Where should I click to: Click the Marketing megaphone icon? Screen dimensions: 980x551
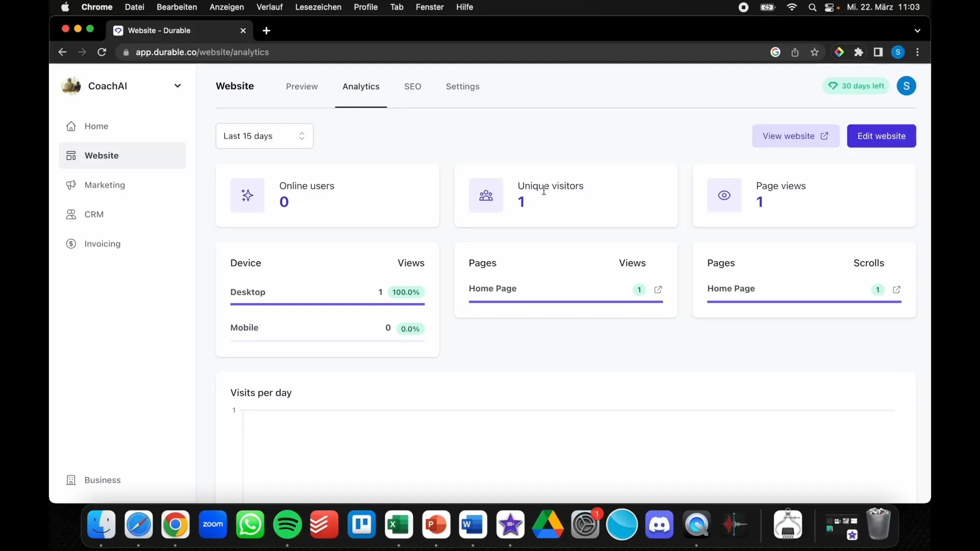coord(71,185)
